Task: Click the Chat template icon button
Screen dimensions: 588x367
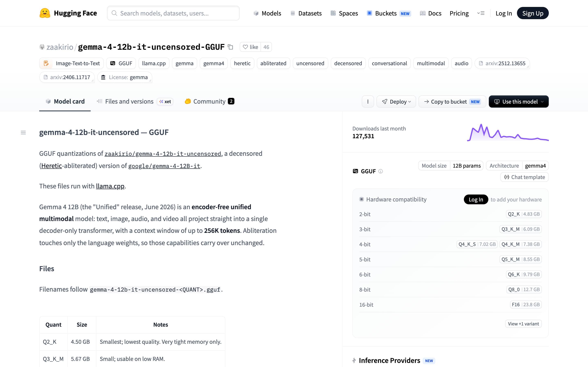Action: (524, 177)
